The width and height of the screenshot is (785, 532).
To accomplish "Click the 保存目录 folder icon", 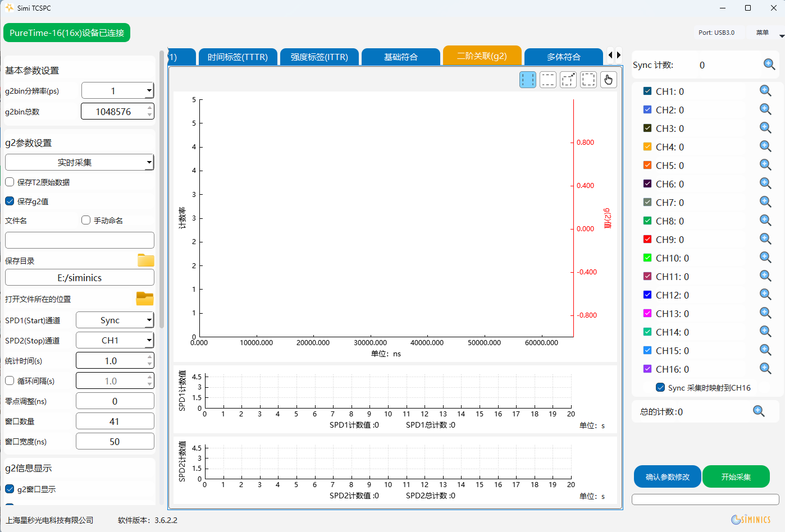I will 145,260.
